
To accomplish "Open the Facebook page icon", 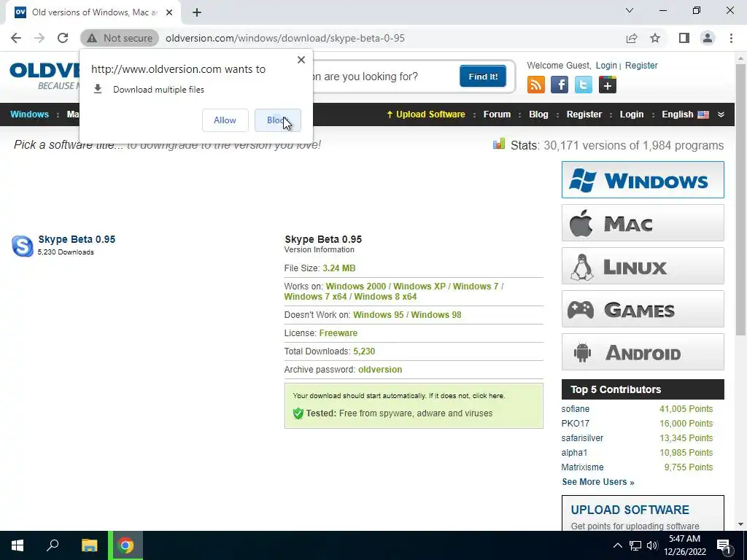I will [560, 85].
